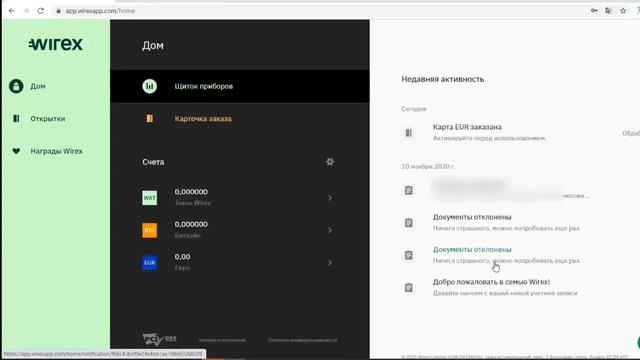
Task: Click the browser address bar URL
Action: pos(100,11)
